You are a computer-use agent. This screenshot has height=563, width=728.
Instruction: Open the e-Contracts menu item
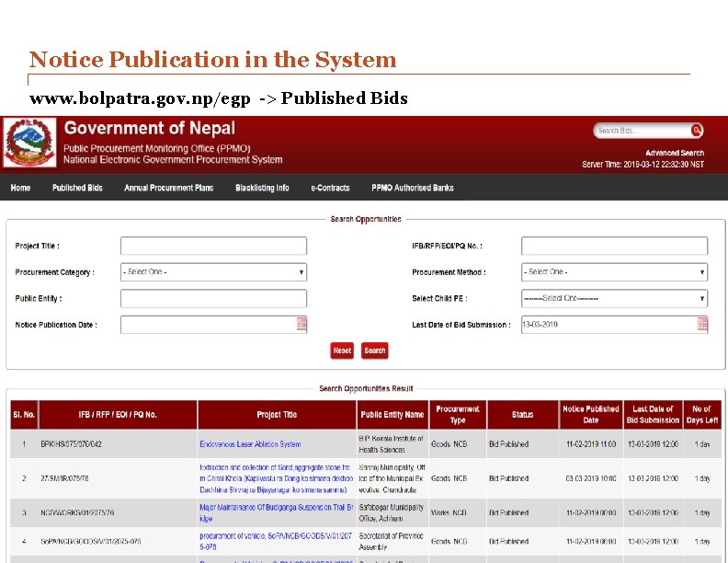point(330,188)
